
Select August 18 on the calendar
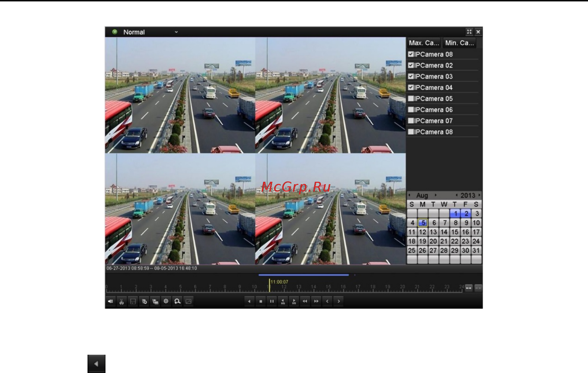(x=412, y=241)
